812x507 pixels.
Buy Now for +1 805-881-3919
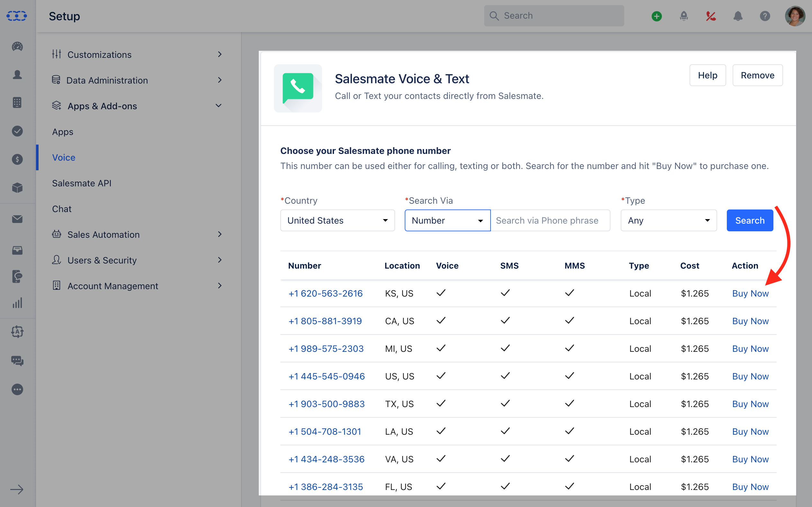tap(750, 321)
